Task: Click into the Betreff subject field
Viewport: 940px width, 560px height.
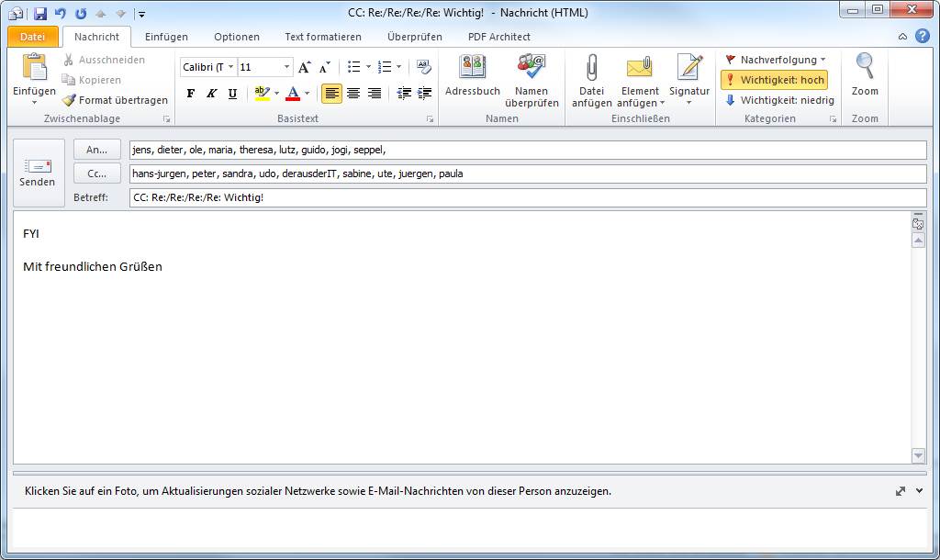Action: point(527,197)
